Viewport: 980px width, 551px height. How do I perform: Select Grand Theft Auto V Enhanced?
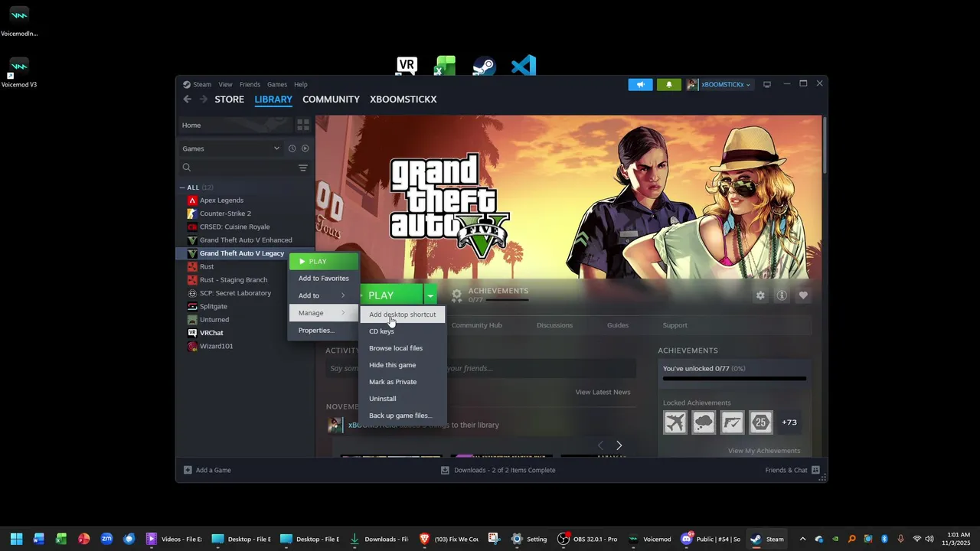pyautogui.click(x=246, y=240)
